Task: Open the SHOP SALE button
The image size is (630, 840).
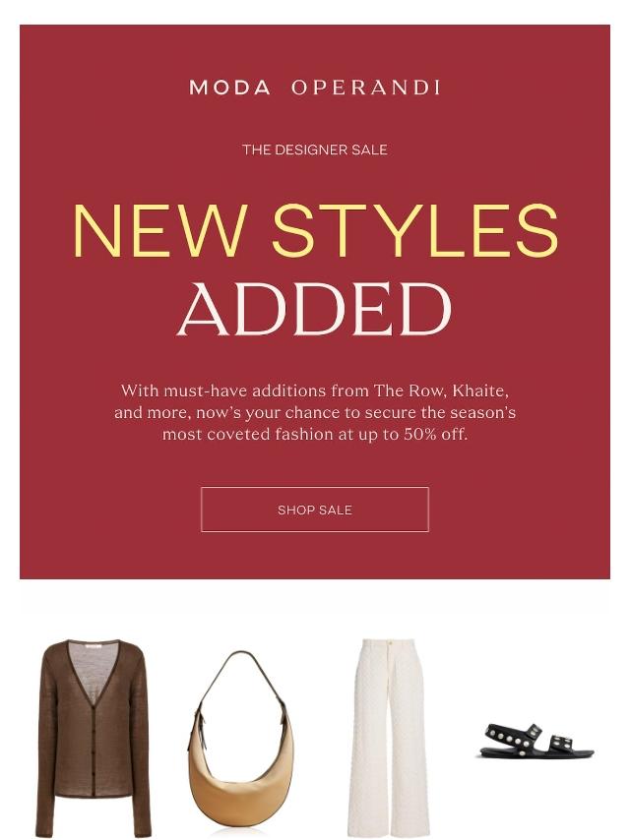Action: click(315, 510)
